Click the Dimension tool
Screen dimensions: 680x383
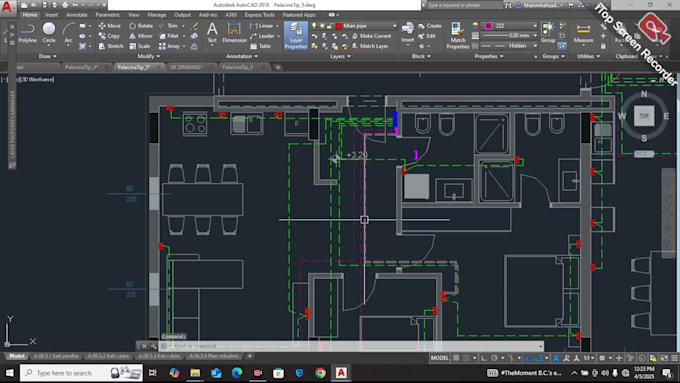[234, 33]
